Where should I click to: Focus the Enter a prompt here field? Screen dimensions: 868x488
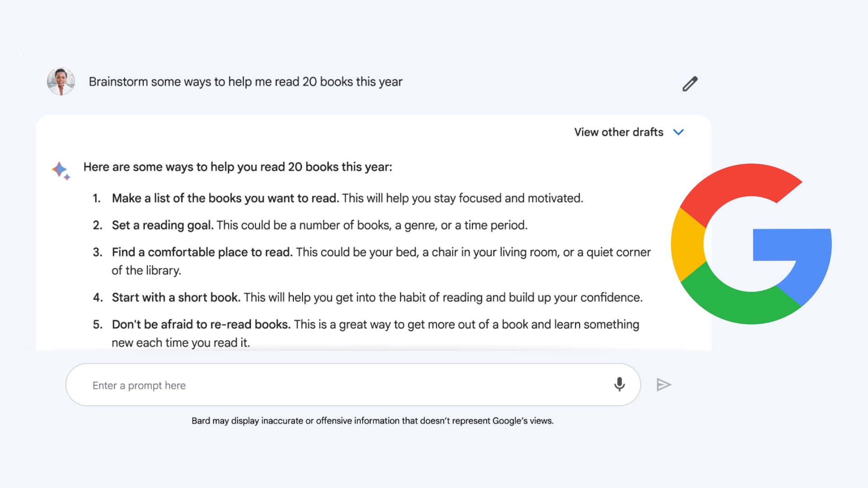[353, 385]
